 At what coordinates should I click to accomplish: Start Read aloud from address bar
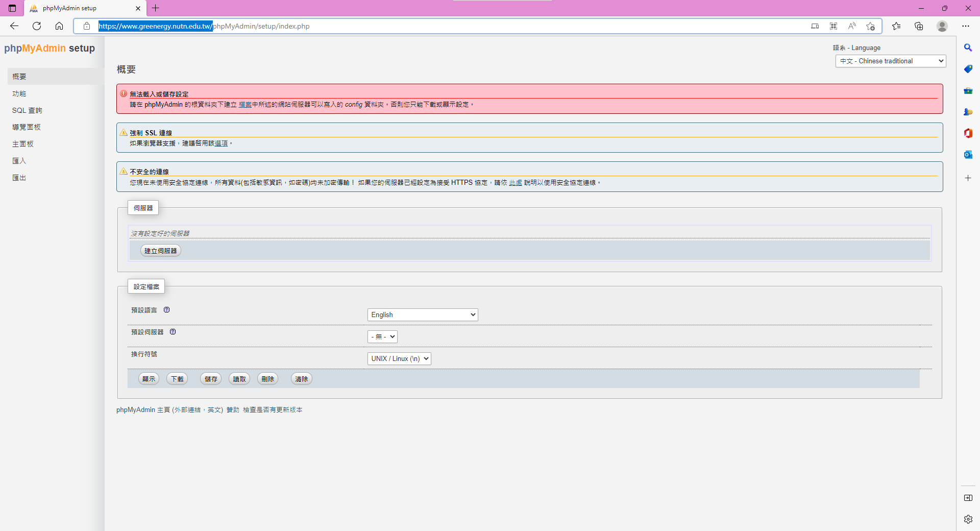click(852, 26)
